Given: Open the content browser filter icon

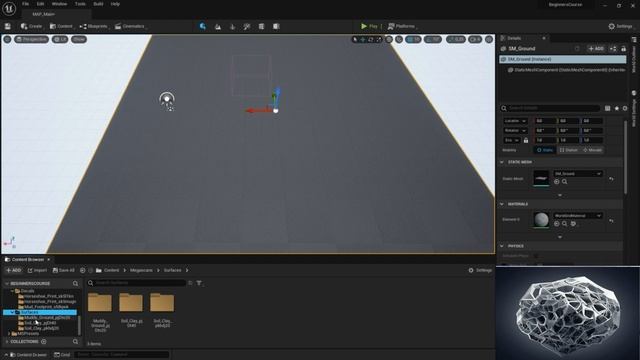Looking at the screenshot, I should 199,283.
